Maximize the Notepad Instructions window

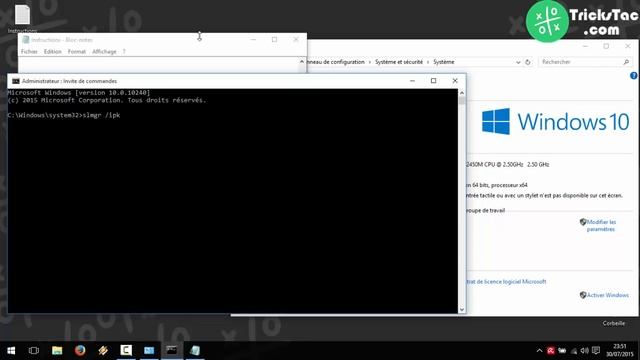[274, 40]
